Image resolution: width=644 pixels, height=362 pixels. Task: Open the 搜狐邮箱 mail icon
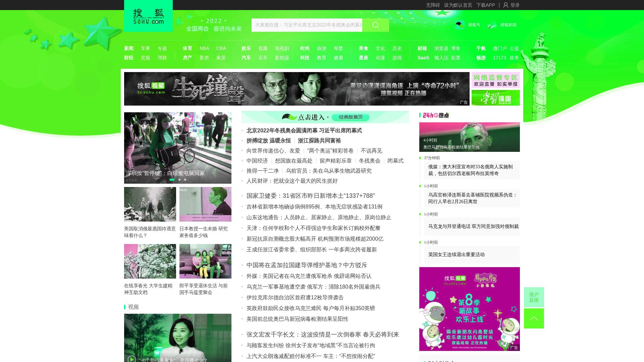coord(492,25)
